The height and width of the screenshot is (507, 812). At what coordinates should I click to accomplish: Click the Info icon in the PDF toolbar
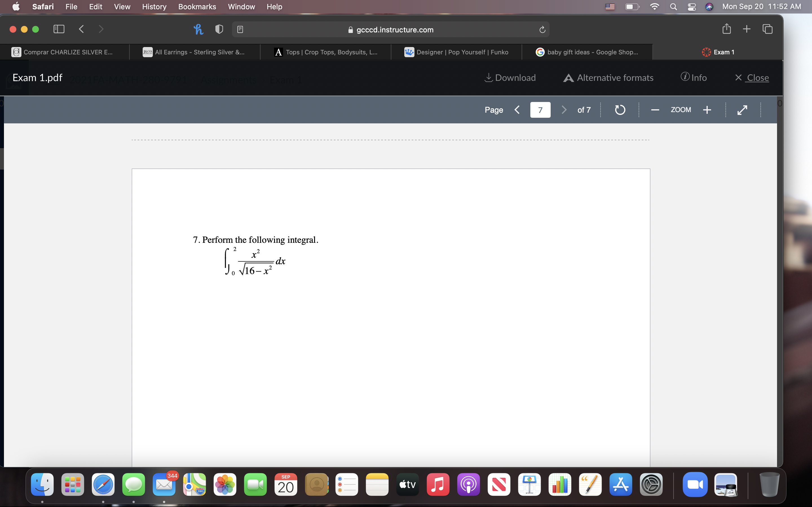tap(694, 77)
